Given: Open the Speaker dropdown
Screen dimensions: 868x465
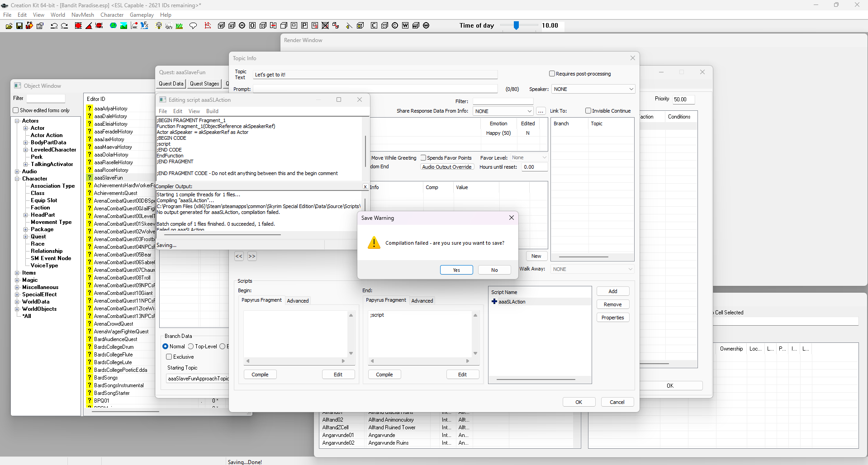Looking at the screenshot, I should [631, 89].
